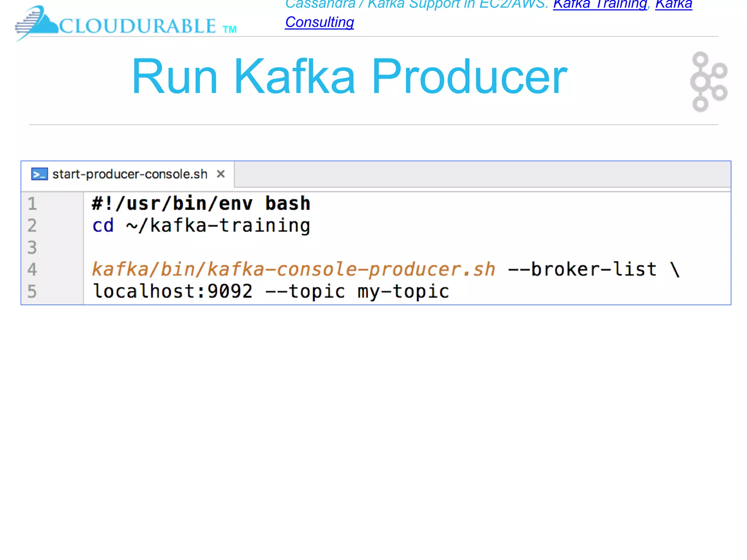Click 'localhost:9092' in the code
The height and width of the screenshot is (560, 747).
click(173, 291)
